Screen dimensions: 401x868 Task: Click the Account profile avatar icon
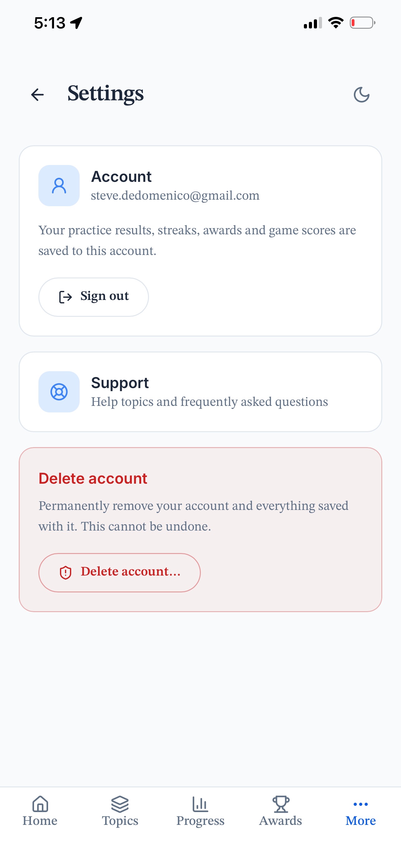(x=59, y=186)
